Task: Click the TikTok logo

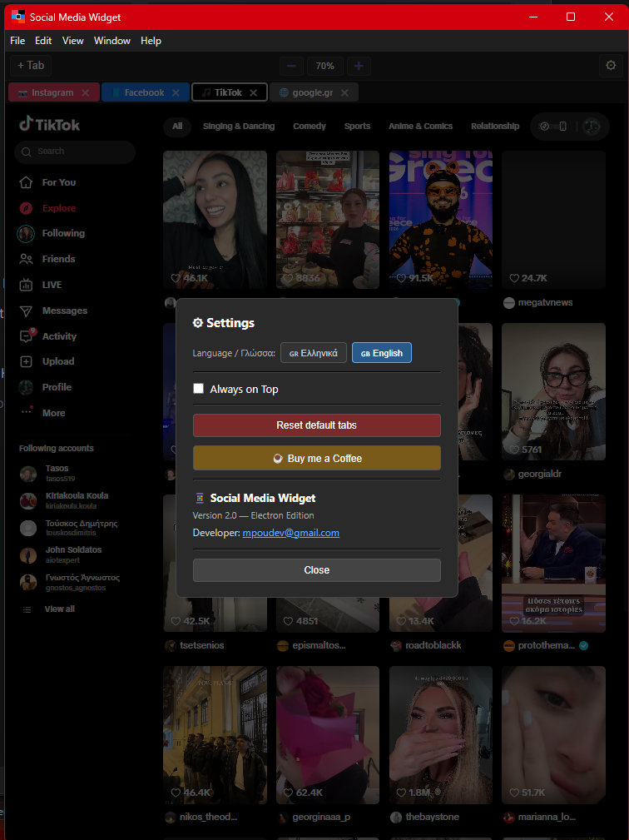Action: pyautogui.click(x=49, y=124)
